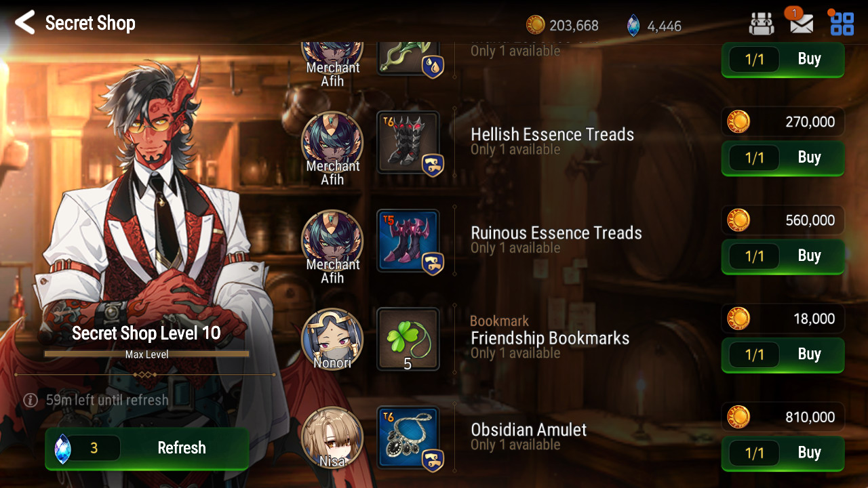Screen dimensions: 868x488
Task: Open the backpack inventory icon
Action: pyautogui.click(x=762, y=24)
